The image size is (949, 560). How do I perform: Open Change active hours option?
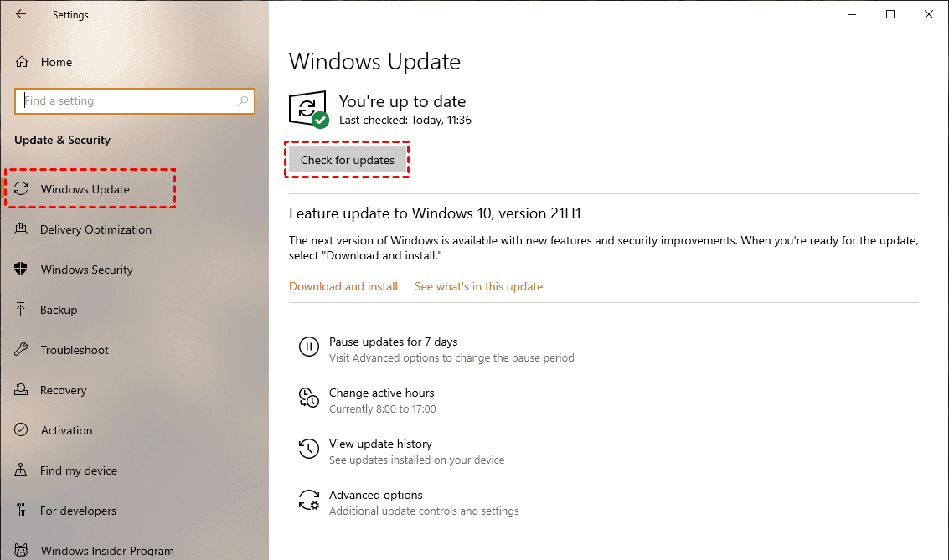coord(381,393)
